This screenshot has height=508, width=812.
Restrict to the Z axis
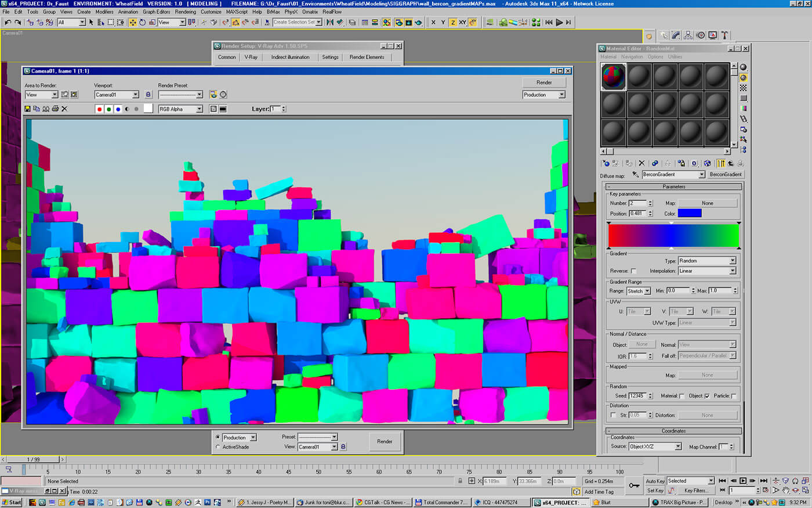pos(452,22)
